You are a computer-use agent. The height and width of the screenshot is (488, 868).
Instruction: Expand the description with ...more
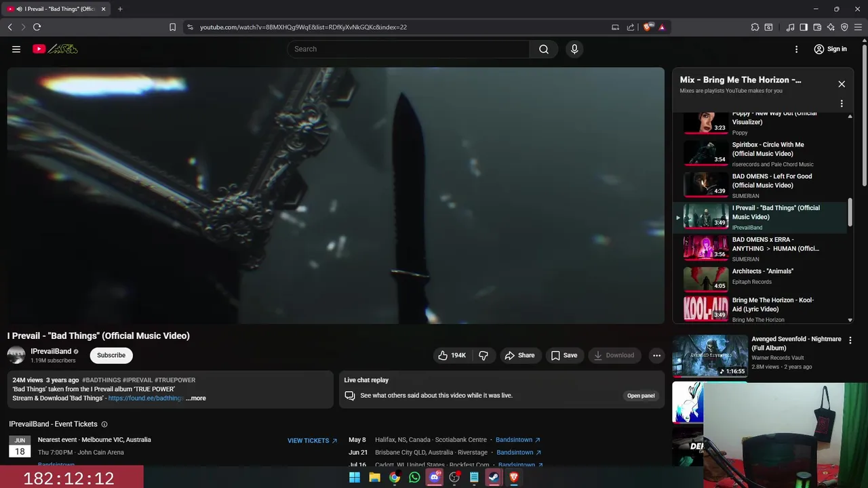pyautogui.click(x=196, y=399)
